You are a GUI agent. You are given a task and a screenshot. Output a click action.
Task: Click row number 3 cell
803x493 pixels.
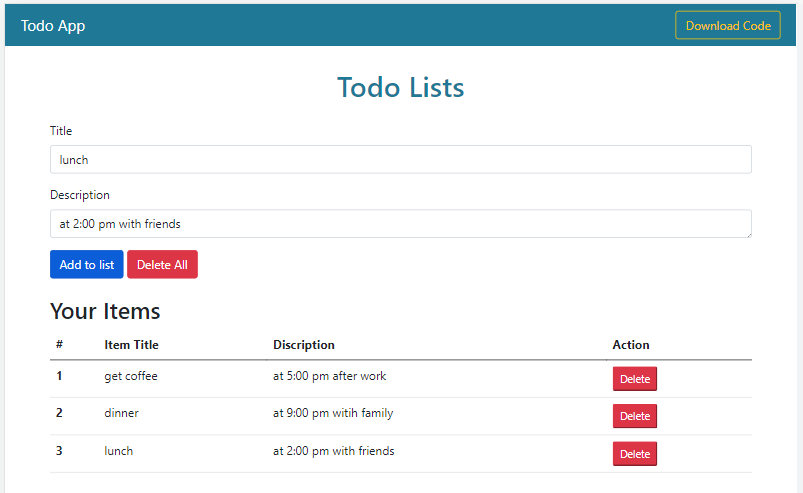click(x=59, y=451)
